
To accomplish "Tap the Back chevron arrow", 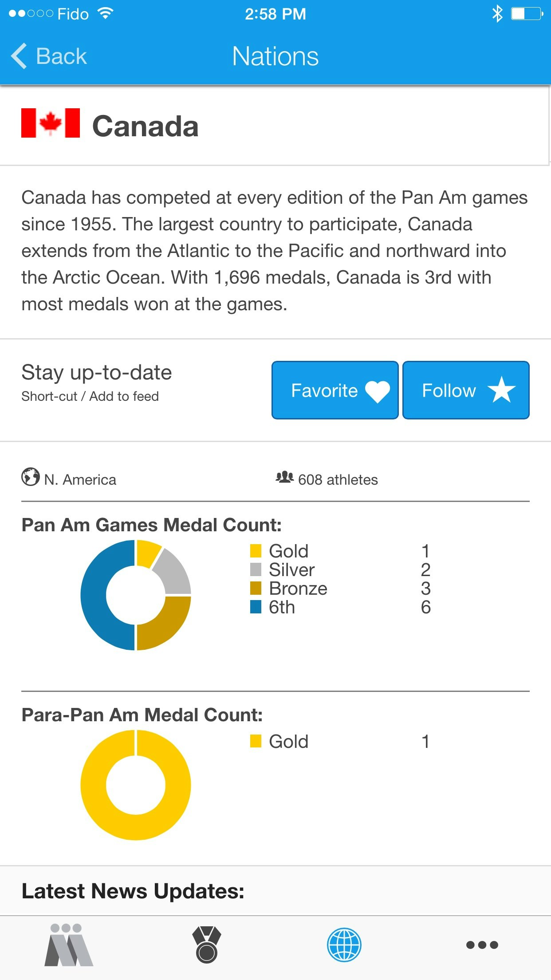I will [19, 56].
